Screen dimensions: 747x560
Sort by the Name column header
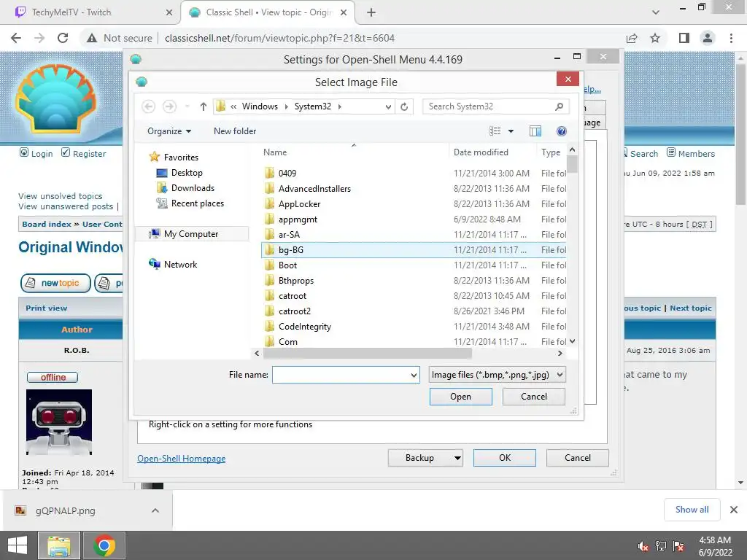tap(354, 152)
